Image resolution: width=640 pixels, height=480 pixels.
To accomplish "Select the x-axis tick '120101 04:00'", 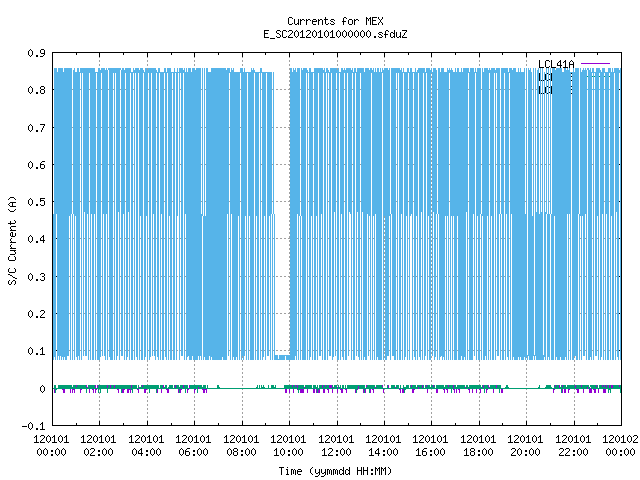I will coord(146,446).
